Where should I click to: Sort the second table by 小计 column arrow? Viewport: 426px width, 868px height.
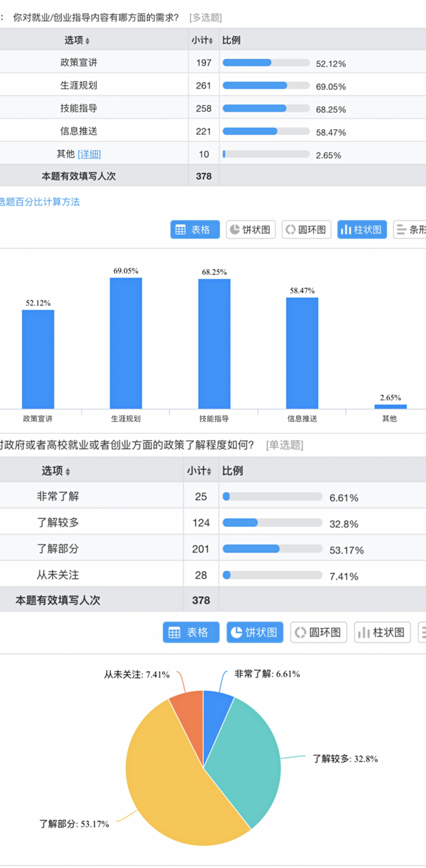(x=209, y=471)
